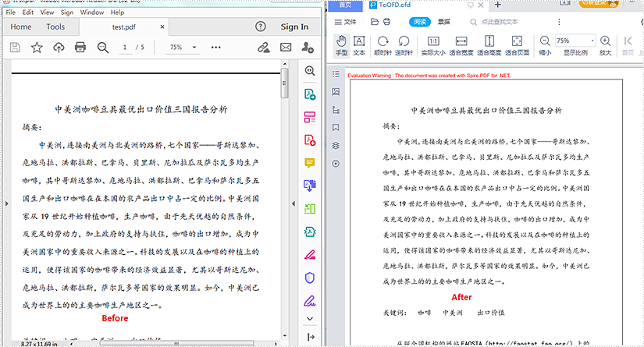
Task: Open the Help menu in Acrobat
Action: (x=117, y=12)
